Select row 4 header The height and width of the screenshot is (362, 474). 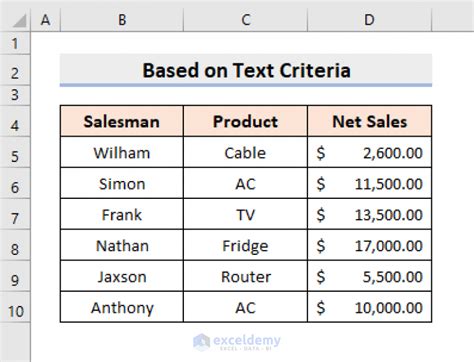[15, 121]
